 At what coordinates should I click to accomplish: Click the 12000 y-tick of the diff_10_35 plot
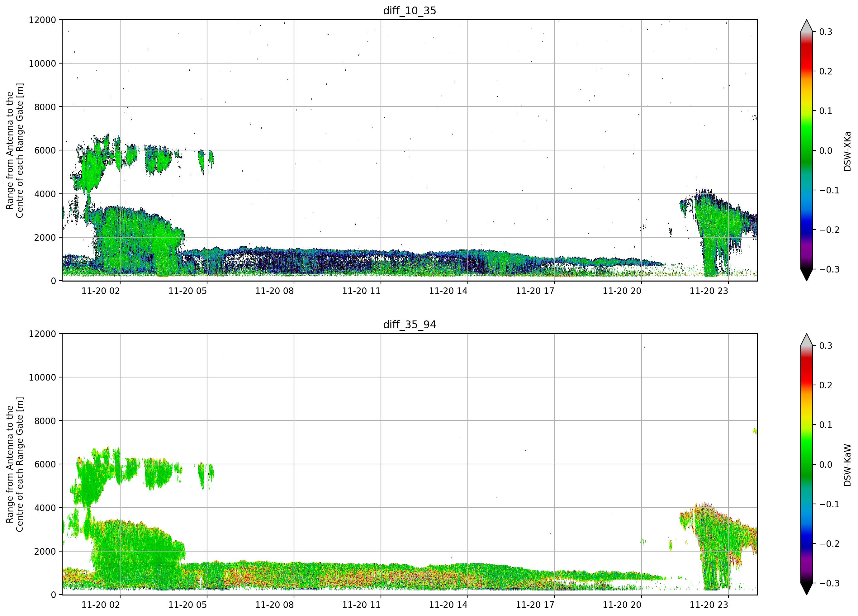pos(42,20)
